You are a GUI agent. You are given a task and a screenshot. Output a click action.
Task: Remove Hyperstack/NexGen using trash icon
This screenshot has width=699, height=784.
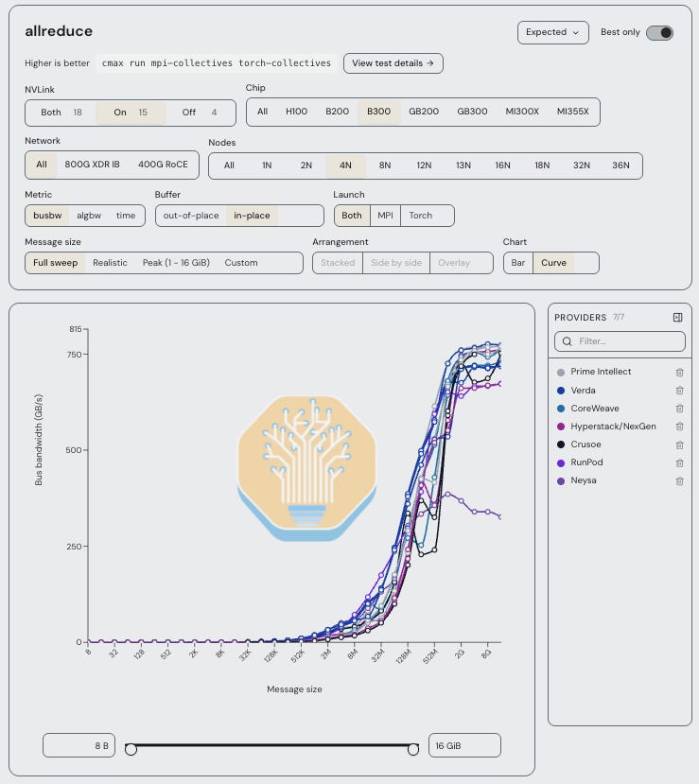point(679,427)
